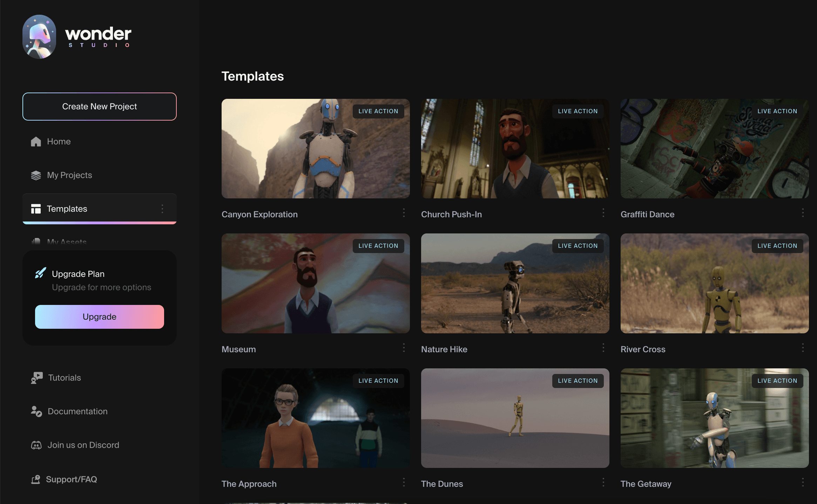Click LIVE ACTION badge on The Getaway

coord(777,381)
